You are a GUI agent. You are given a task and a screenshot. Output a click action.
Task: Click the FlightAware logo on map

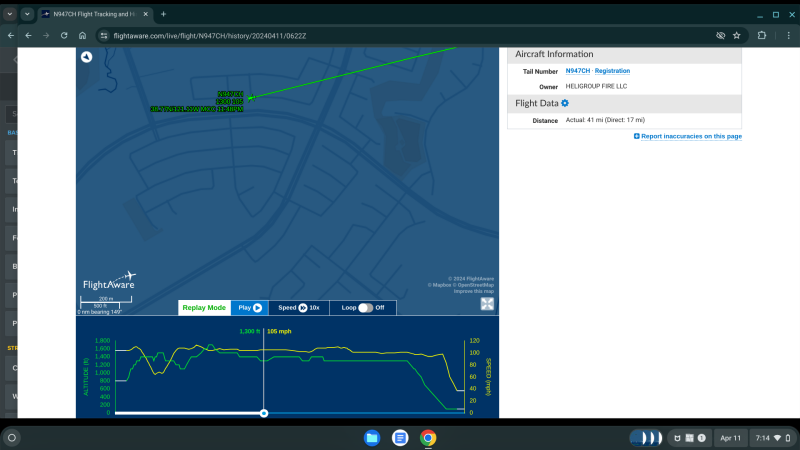108,281
